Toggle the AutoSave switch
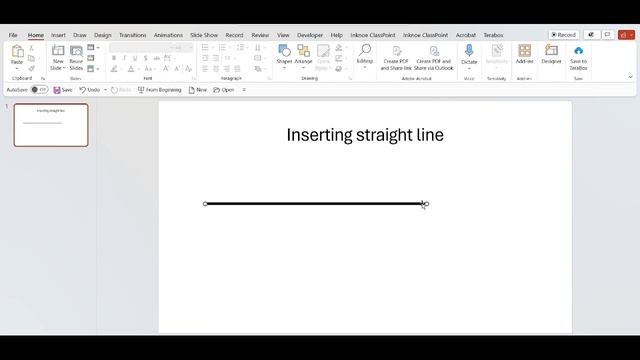Viewport: 640px width, 360px height. pyautogui.click(x=39, y=89)
